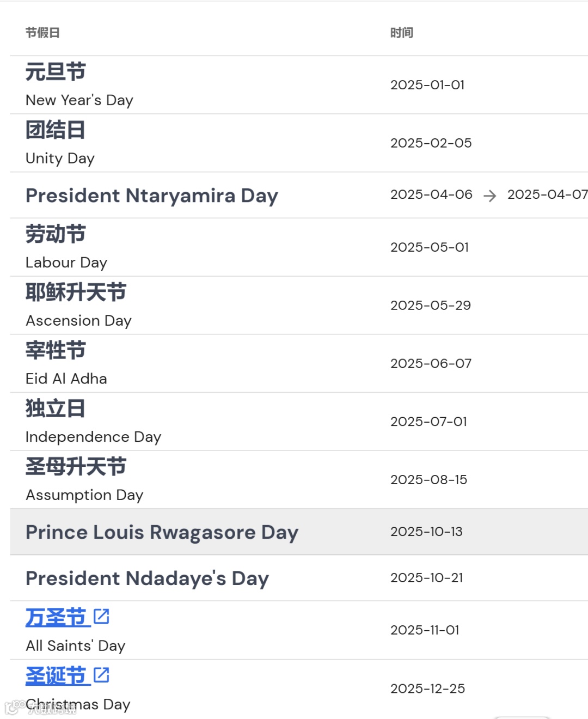The width and height of the screenshot is (588, 719).
Task: Select the President Ntaryamira Day title
Action: click(x=152, y=196)
